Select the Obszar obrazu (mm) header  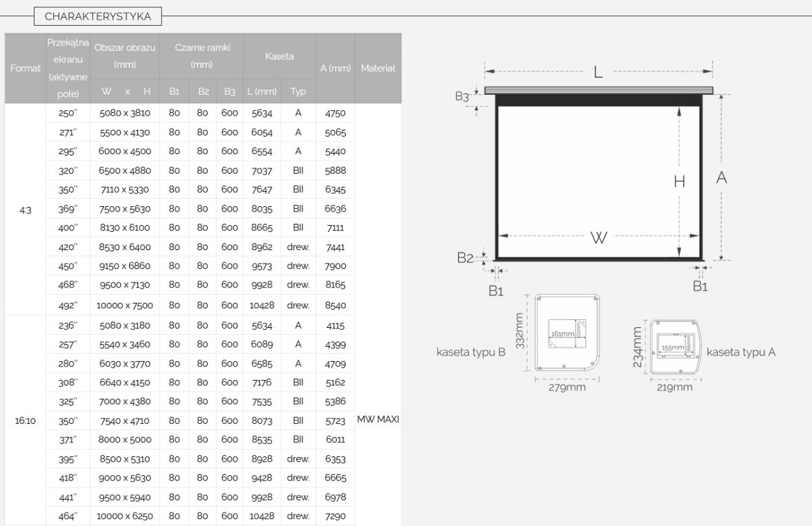coord(125,56)
